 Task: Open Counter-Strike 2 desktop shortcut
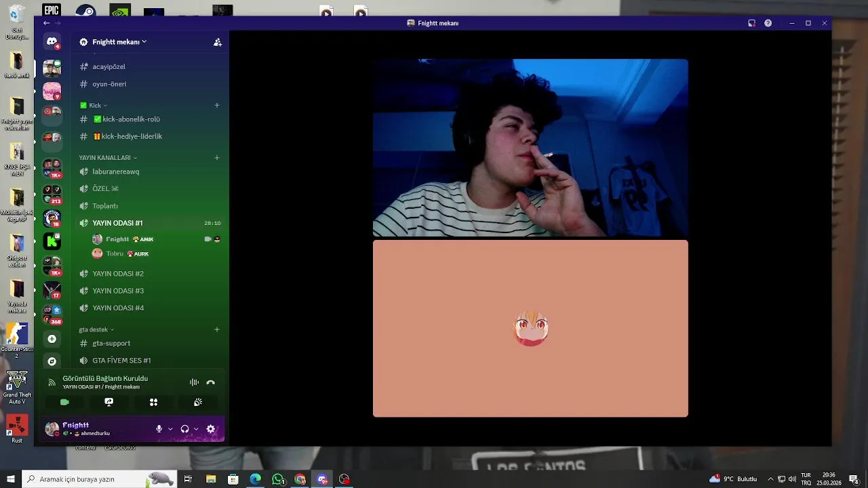[x=17, y=340]
